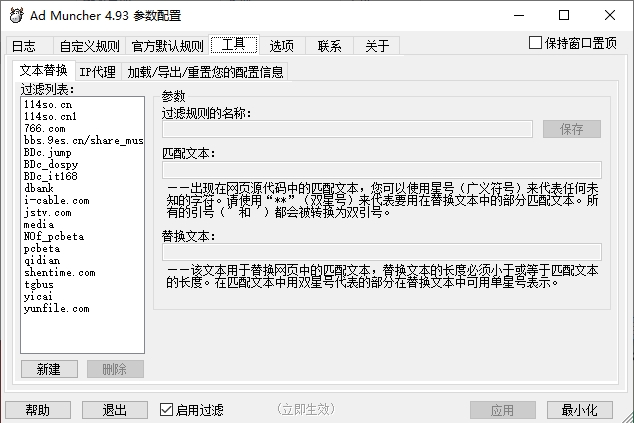
Task: Select jstv.com filter entry
Action: (x=82, y=212)
